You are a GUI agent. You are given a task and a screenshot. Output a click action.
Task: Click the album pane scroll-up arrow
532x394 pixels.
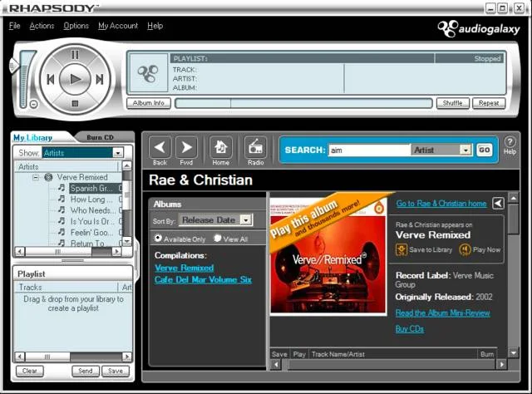514,198
